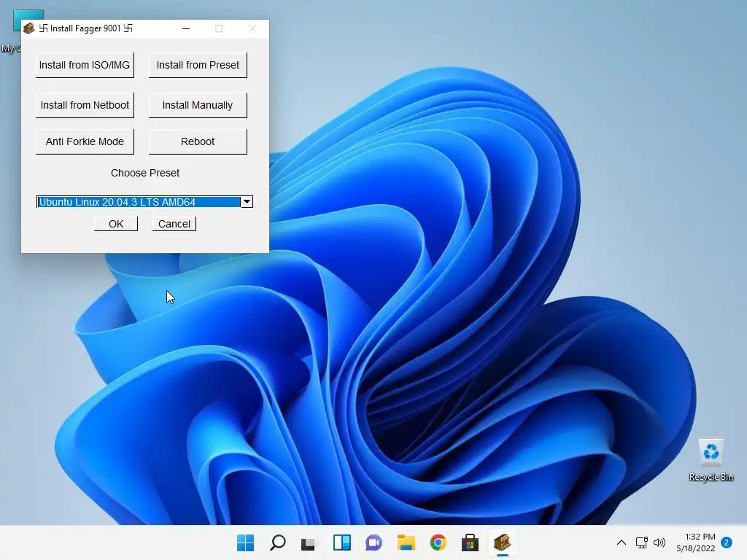Open Task View on the taskbar
This screenshot has width=747, height=560.
309,542
